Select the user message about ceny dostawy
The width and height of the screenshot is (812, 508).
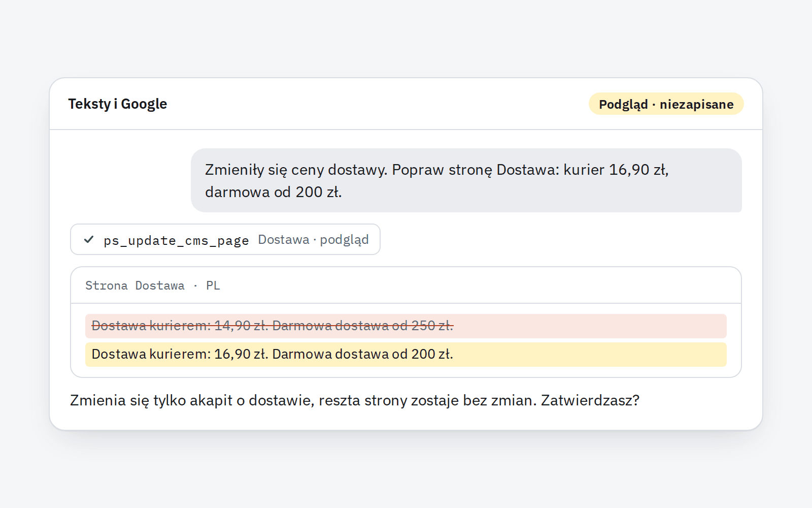pyautogui.click(x=466, y=180)
